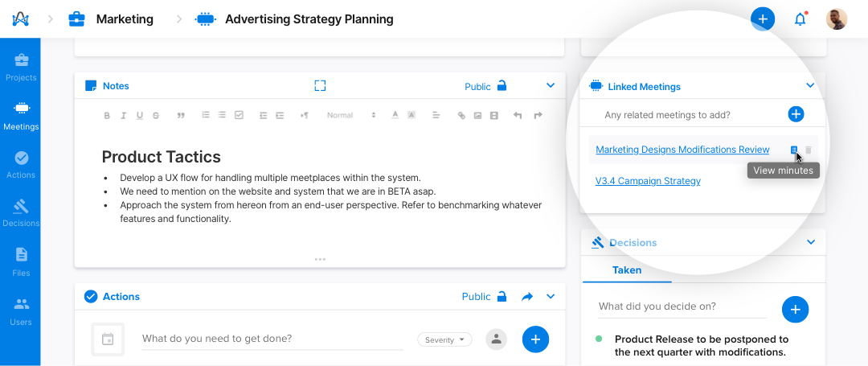Toggle underline formatting

pyautogui.click(x=140, y=115)
